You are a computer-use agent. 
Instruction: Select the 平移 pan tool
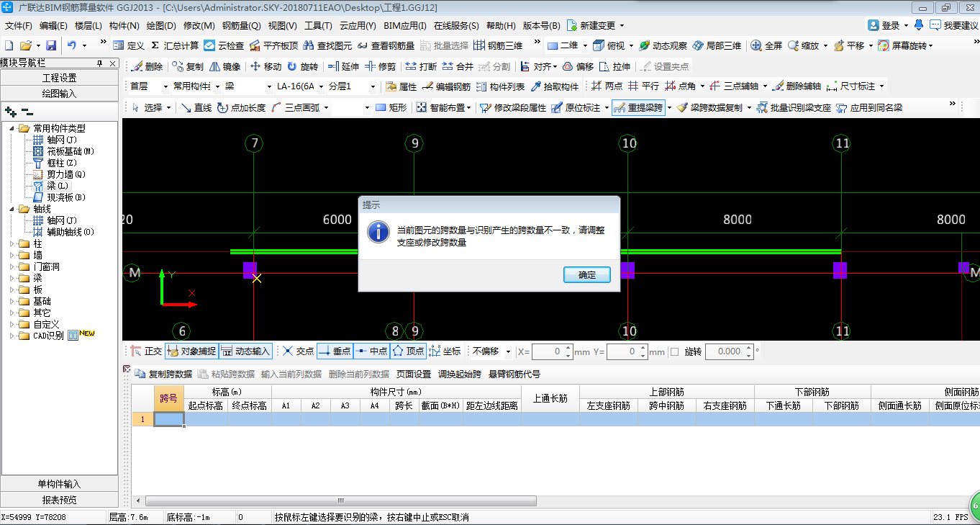[849, 45]
